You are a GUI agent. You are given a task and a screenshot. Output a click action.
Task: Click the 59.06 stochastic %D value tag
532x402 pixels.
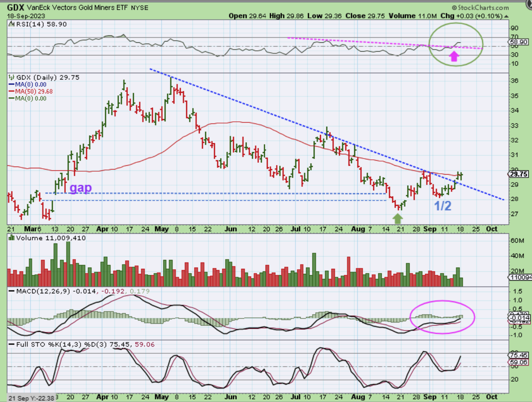coord(518,363)
